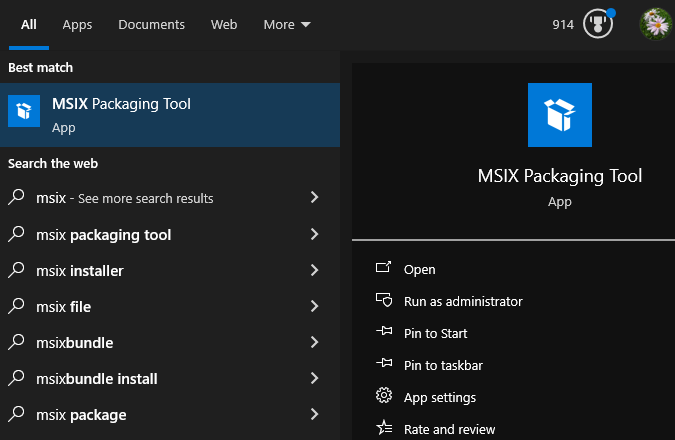Select the msix file web suggestion
The width and height of the screenshot is (675, 440).
point(63,307)
